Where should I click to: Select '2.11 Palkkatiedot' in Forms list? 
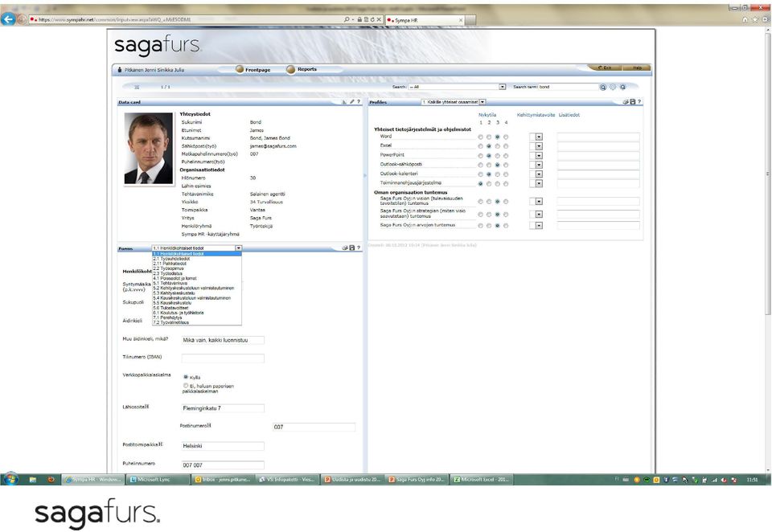coord(197,264)
